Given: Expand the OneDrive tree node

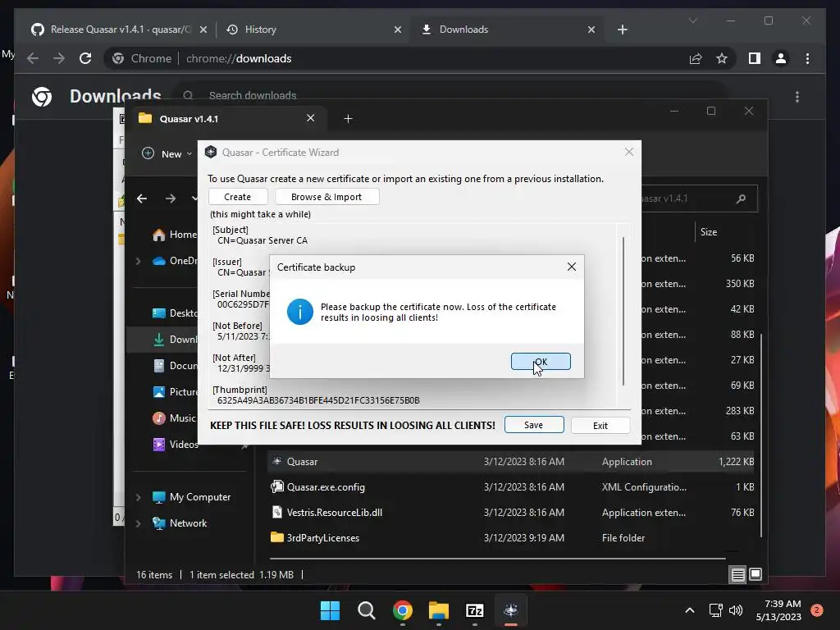Looking at the screenshot, I should [x=138, y=261].
